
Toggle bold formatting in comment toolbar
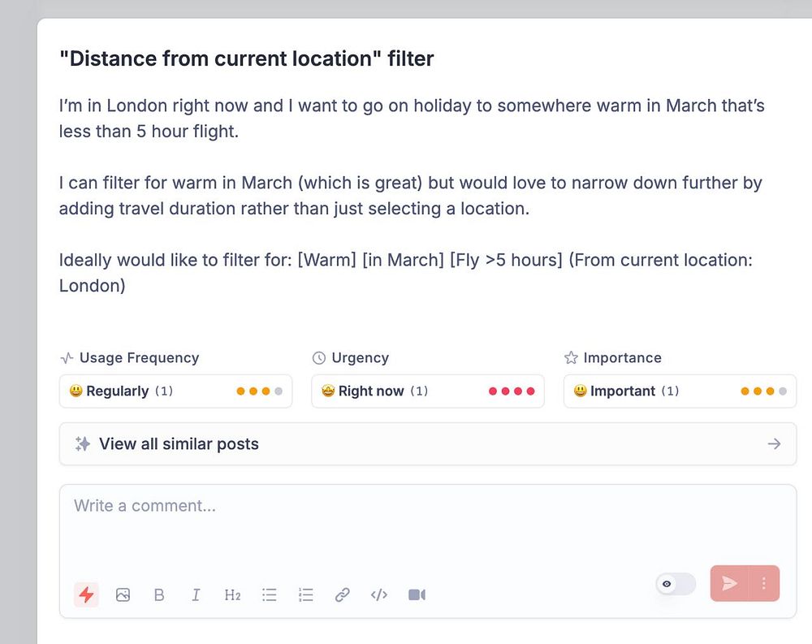(159, 594)
